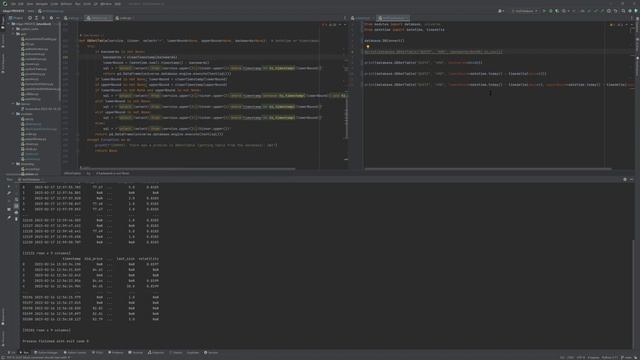Open left editor inspections widget
This screenshot has height=360, width=640.
click(x=330, y=24)
